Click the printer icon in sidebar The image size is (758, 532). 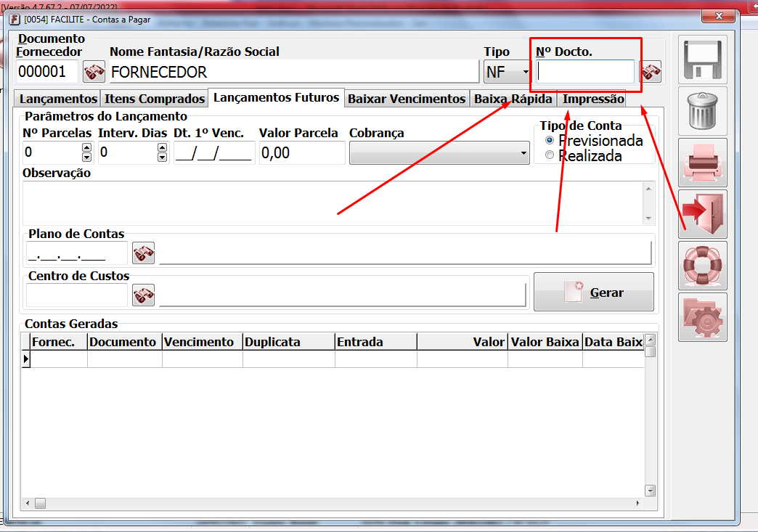coord(702,163)
